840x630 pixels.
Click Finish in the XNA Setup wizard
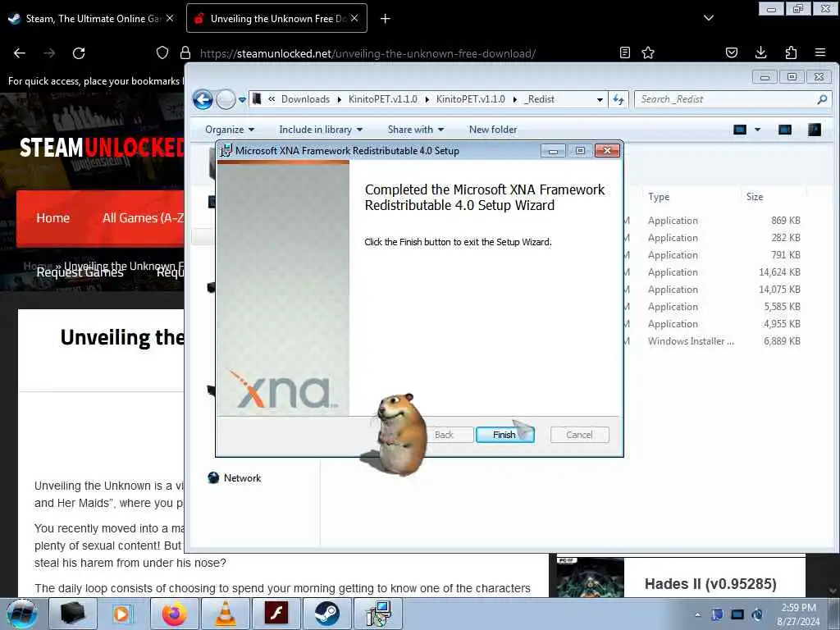[x=504, y=435]
